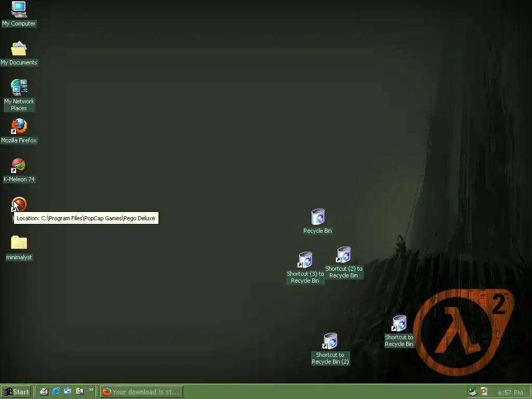
Task: Select the Shortcut to Recycle Bin icon near the lambda logo
Action: (x=399, y=323)
